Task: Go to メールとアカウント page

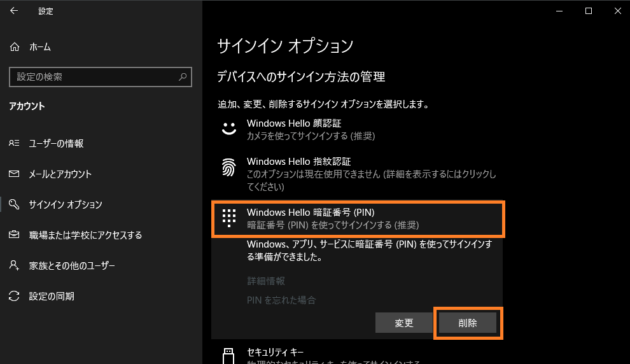Action: pos(60,174)
